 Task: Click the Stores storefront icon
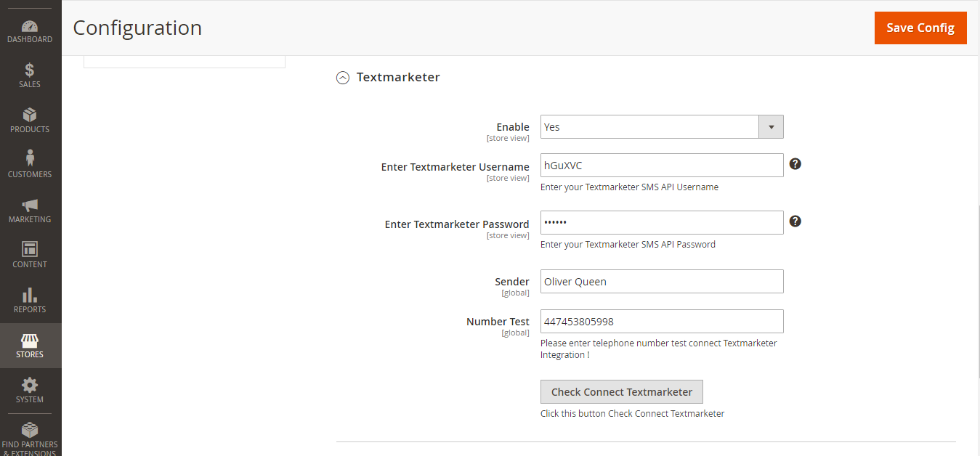point(30,341)
